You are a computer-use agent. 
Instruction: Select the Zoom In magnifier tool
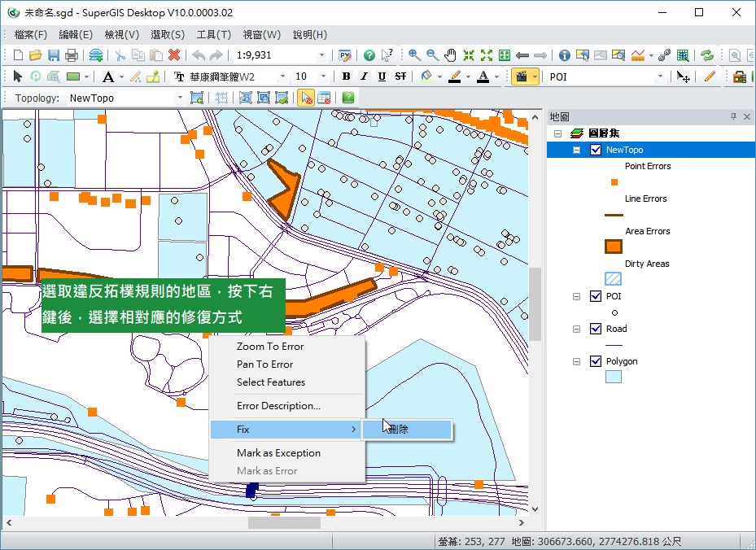pyautogui.click(x=414, y=55)
